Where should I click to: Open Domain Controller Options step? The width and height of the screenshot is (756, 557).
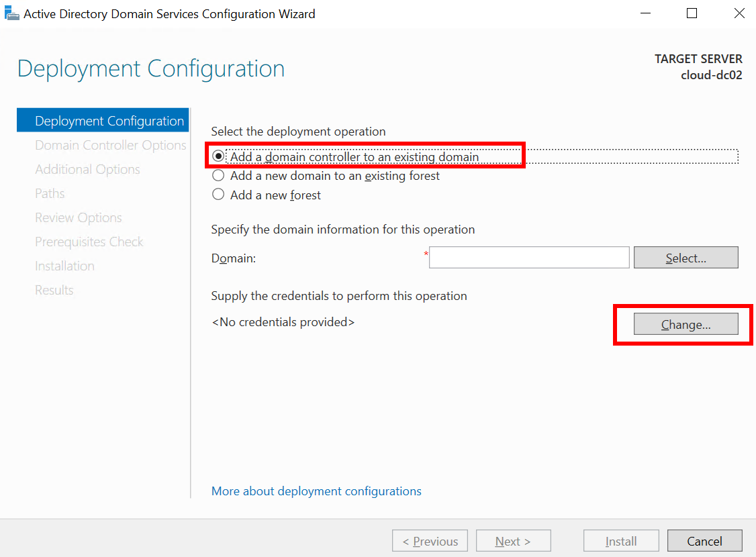tap(110, 145)
